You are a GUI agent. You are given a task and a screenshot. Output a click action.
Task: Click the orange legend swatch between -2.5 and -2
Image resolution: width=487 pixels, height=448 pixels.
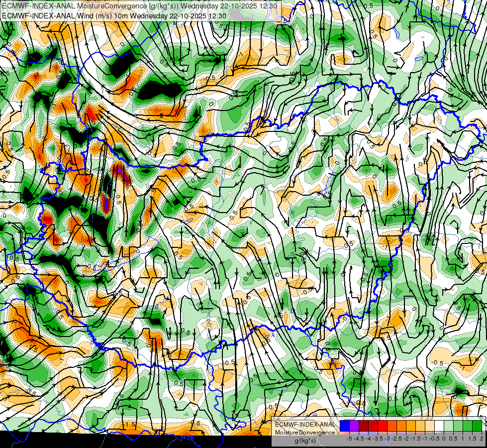point(401,426)
